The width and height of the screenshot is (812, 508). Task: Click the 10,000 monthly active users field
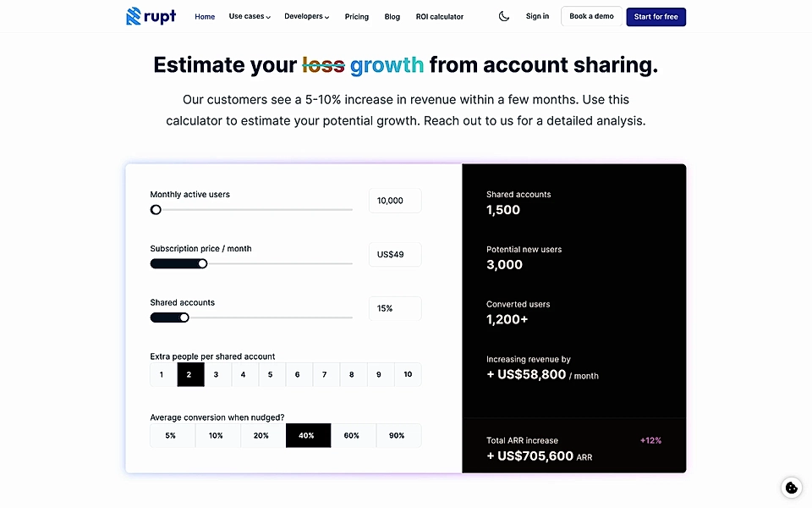point(394,201)
